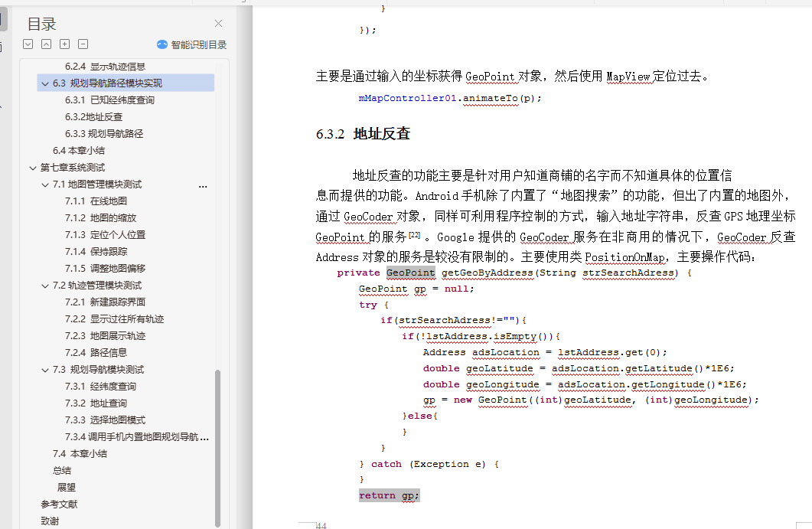This screenshot has width=812, height=529.
Task: Jump to 7.2.1 新建跟踪界面
Action: (105, 302)
